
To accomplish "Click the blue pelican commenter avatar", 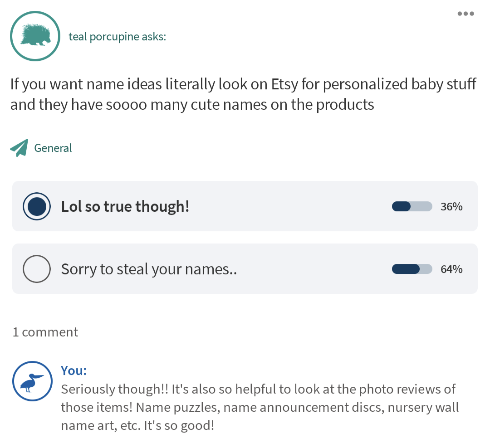I will (x=33, y=381).
